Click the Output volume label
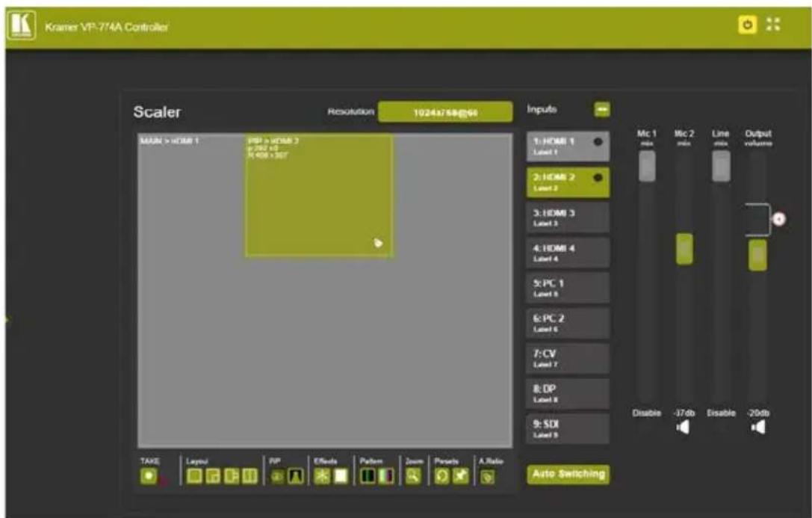The height and width of the screenshot is (518, 812). click(758, 138)
